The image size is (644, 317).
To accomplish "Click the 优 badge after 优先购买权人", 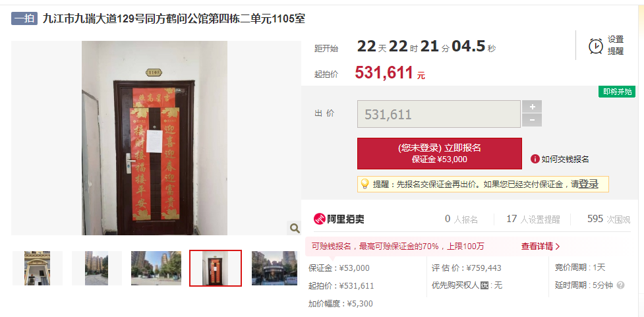I will click(484, 285).
